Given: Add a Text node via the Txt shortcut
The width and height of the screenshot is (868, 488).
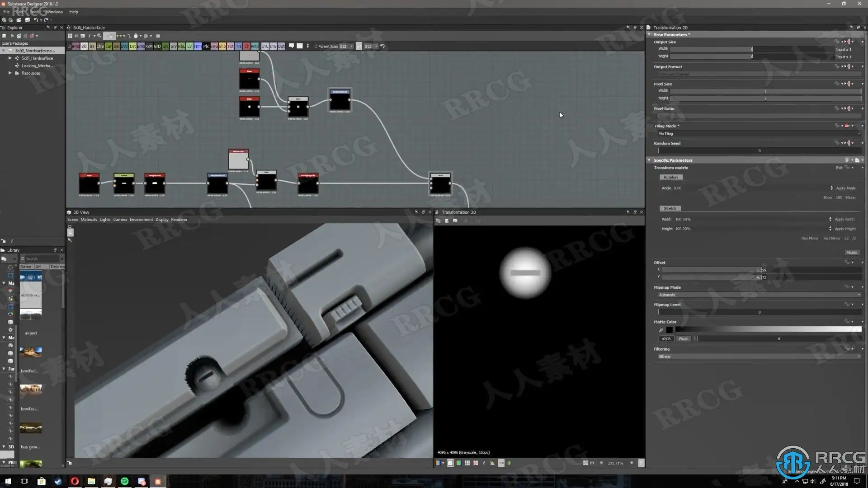Looking at the screenshot, I should 231,46.
